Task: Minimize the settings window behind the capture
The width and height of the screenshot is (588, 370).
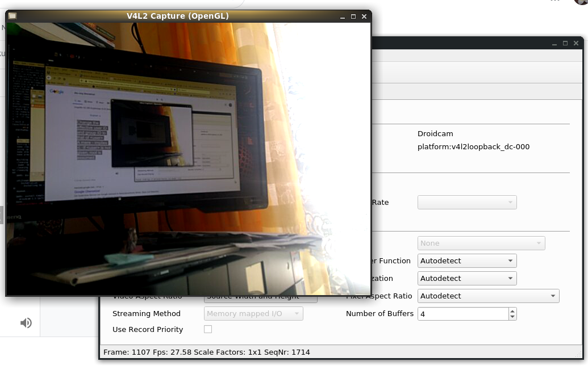Action: 554,44
